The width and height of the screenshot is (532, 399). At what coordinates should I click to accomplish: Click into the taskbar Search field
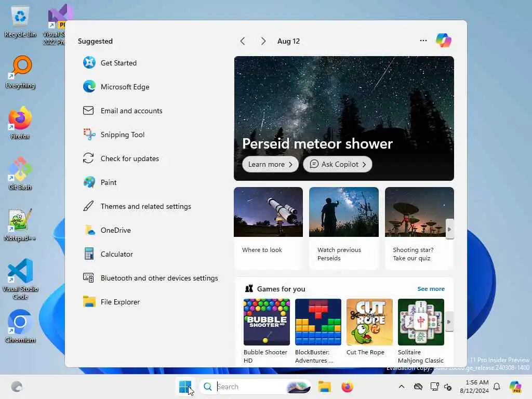point(255,387)
